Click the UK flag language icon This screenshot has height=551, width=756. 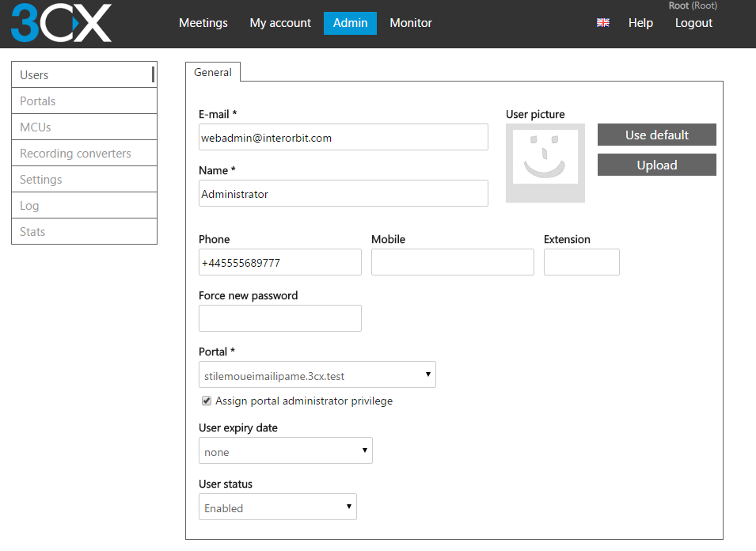coord(602,23)
